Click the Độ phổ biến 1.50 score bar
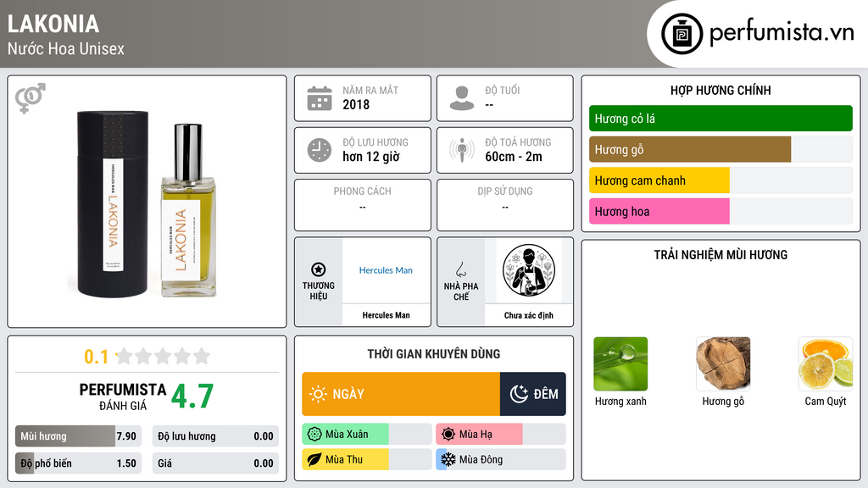 tap(78, 463)
